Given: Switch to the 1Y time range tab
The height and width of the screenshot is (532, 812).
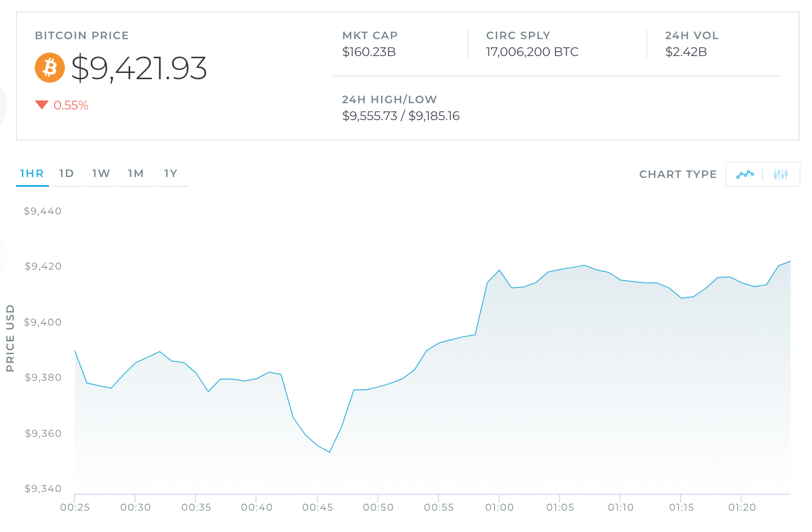Looking at the screenshot, I should tap(171, 173).
